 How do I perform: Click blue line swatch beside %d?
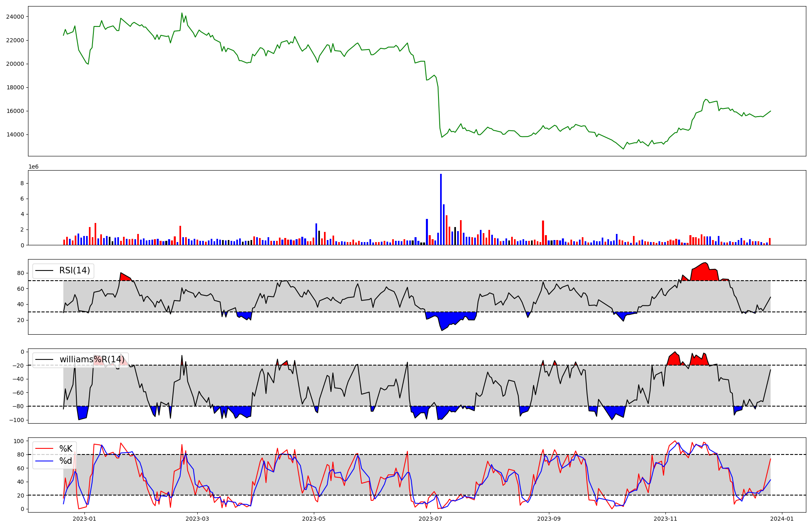click(45, 461)
